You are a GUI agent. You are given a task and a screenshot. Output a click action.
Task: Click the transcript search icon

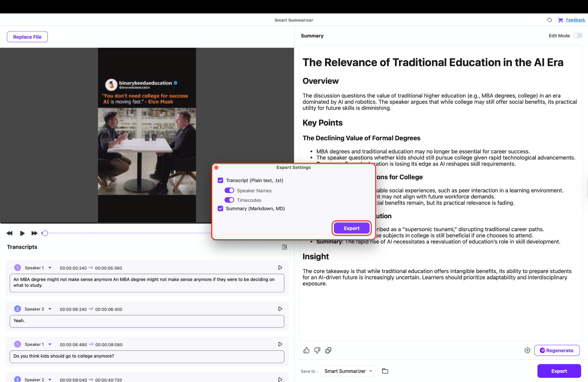[x=284, y=247]
